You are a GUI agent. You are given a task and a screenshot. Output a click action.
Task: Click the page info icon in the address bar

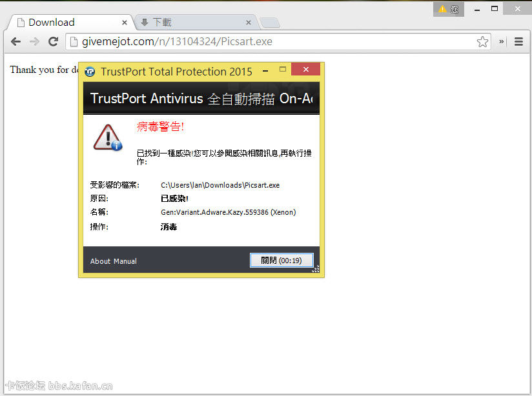74,42
